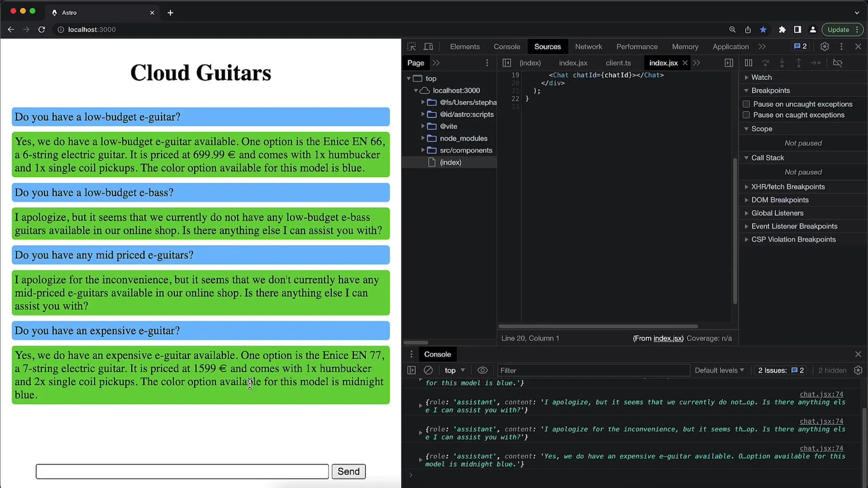Click the step icon in debugger toolbar
Image resolution: width=868 pixels, height=488 pixels.
816,63
